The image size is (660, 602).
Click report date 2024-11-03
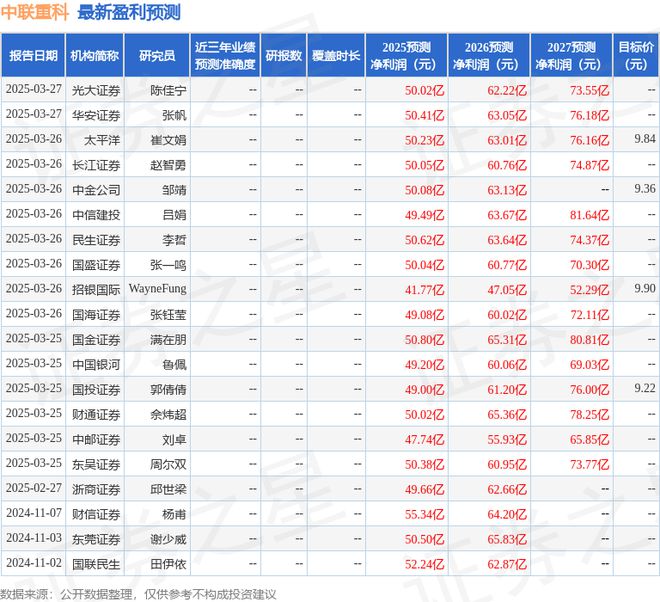pyautogui.click(x=34, y=538)
